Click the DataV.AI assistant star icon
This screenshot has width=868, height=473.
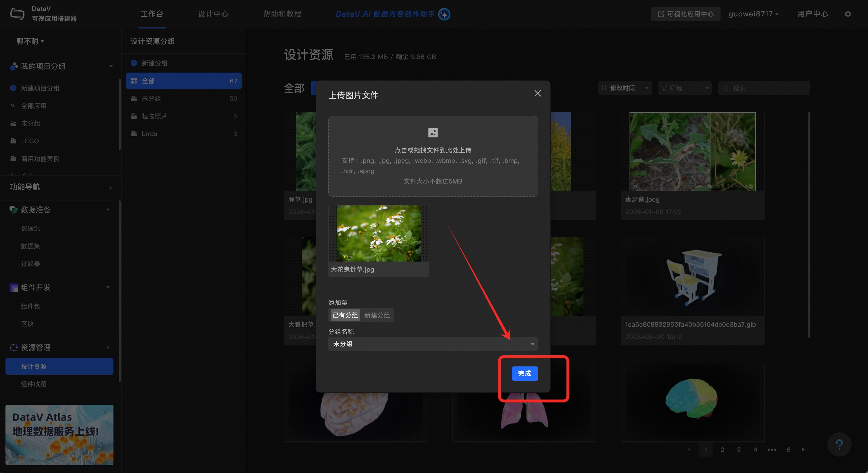point(444,14)
